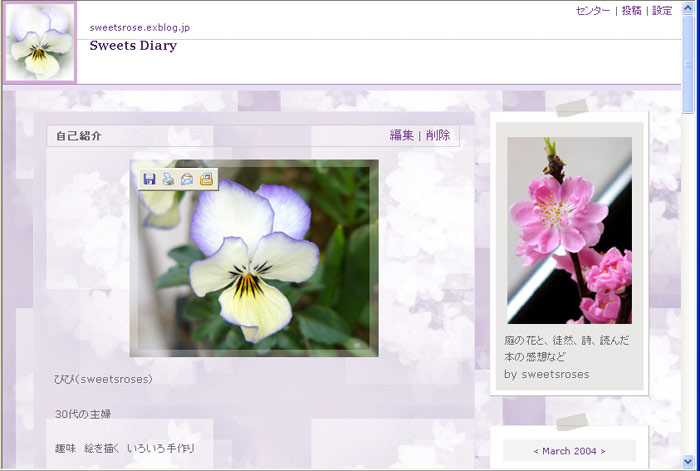Open the 投稿 link to post
Viewport: 700px width, 471px height.
click(x=631, y=11)
